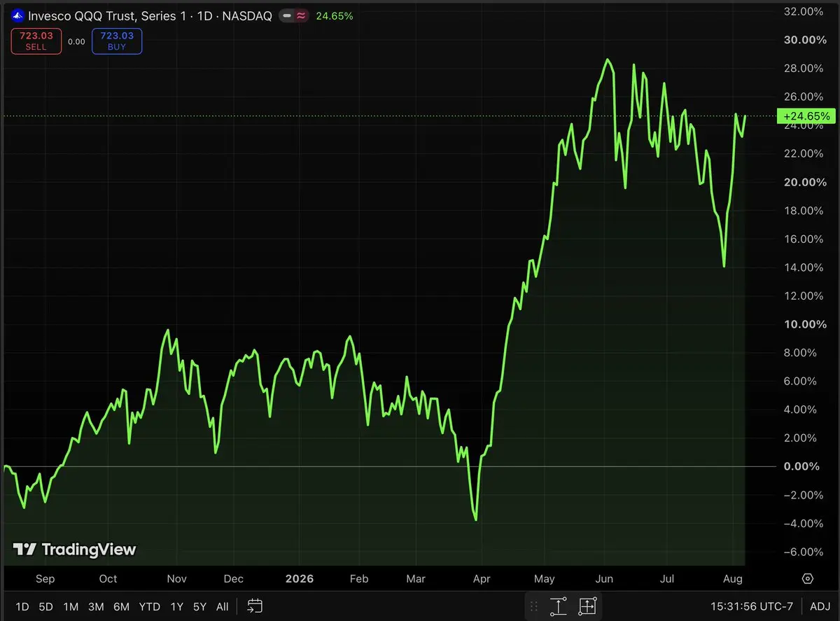The height and width of the screenshot is (621, 840).
Task: Select the All time range
Action: click(222, 606)
